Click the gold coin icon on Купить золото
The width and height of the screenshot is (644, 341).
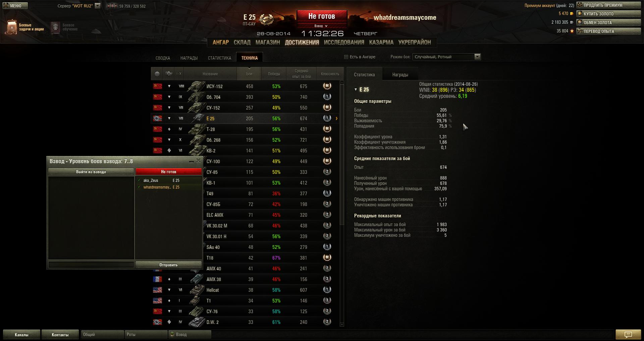(x=580, y=14)
